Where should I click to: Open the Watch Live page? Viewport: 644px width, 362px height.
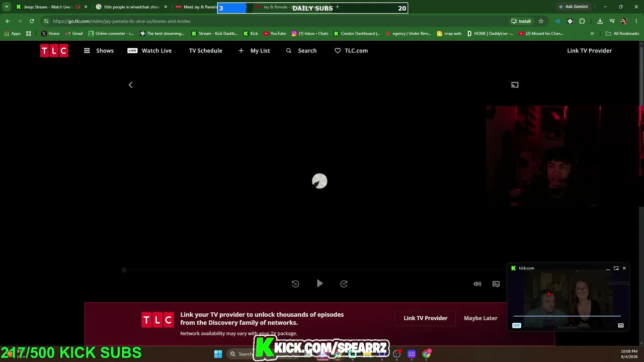click(149, 51)
